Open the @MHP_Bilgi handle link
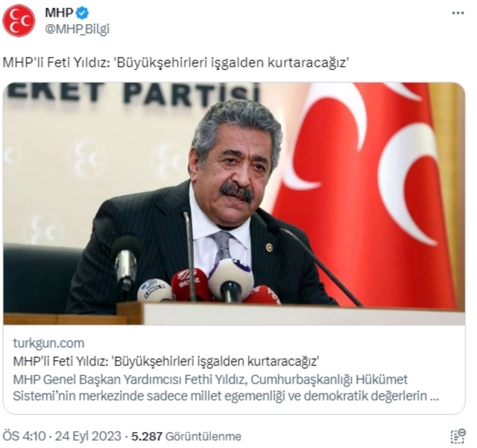Viewport: 477px width, 448px height. point(77,29)
